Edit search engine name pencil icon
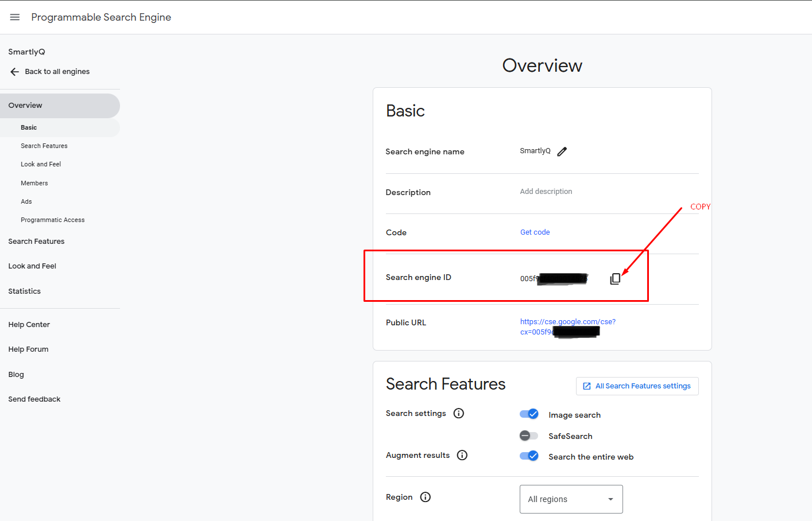The width and height of the screenshot is (812, 521). (562, 151)
